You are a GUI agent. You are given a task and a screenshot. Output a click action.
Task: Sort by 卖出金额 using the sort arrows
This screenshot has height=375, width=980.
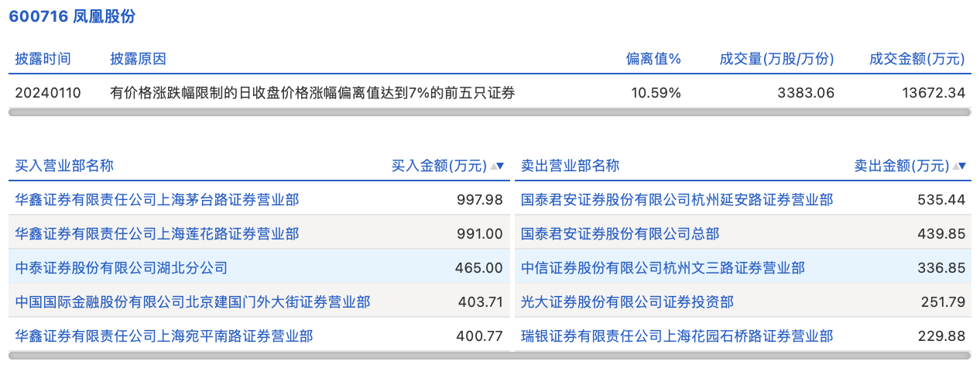[959, 166]
